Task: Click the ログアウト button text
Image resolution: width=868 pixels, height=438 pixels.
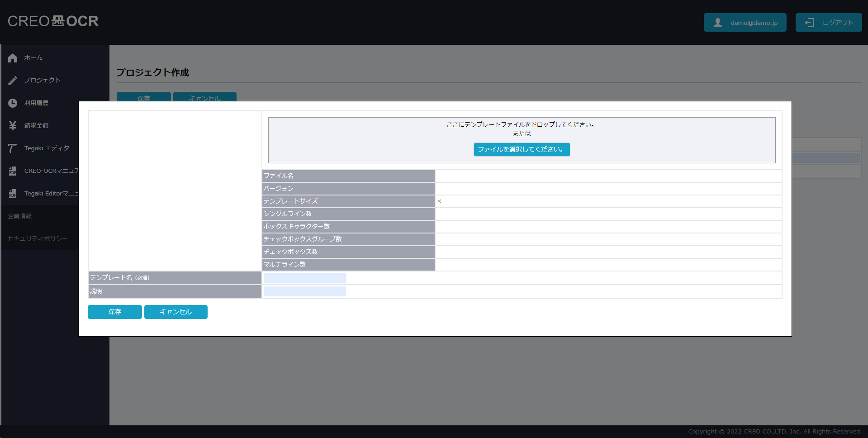Action: pos(838,23)
